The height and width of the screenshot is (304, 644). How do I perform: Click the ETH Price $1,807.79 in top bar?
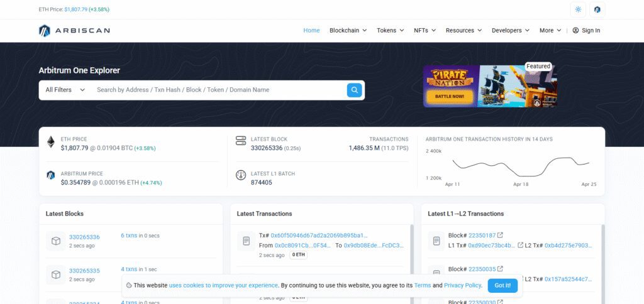tap(75, 9)
